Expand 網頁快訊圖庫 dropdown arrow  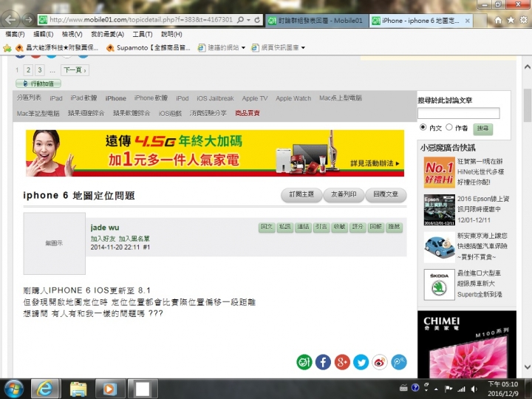303,48
